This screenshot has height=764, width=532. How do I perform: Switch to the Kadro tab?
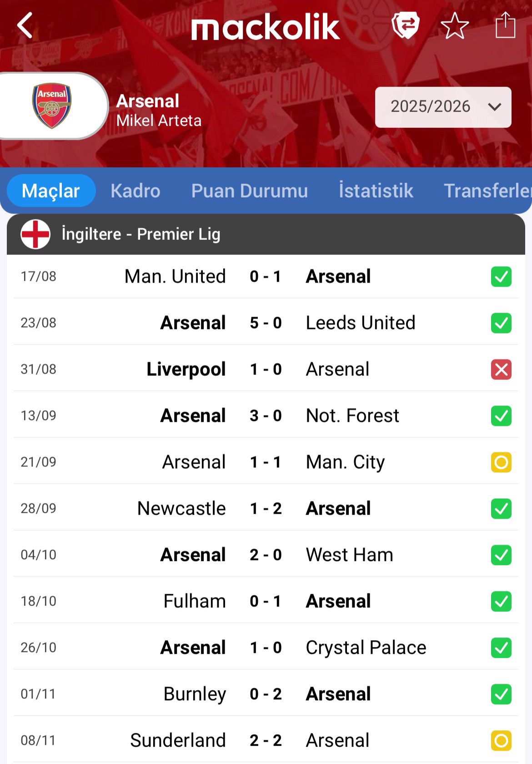(136, 191)
